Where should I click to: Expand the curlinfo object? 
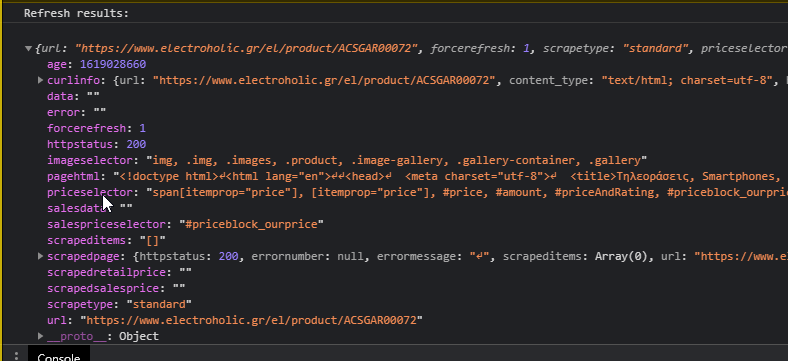click(40, 80)
